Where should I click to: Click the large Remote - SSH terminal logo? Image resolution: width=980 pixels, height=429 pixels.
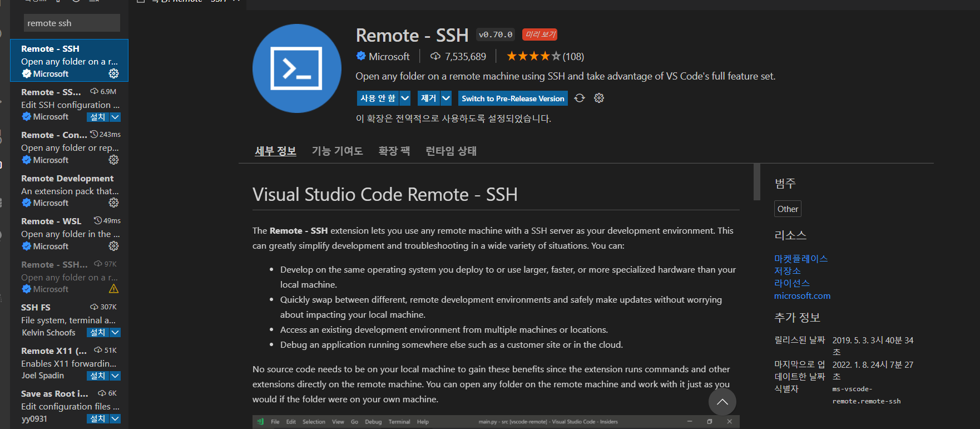click(x=296, y=68)
